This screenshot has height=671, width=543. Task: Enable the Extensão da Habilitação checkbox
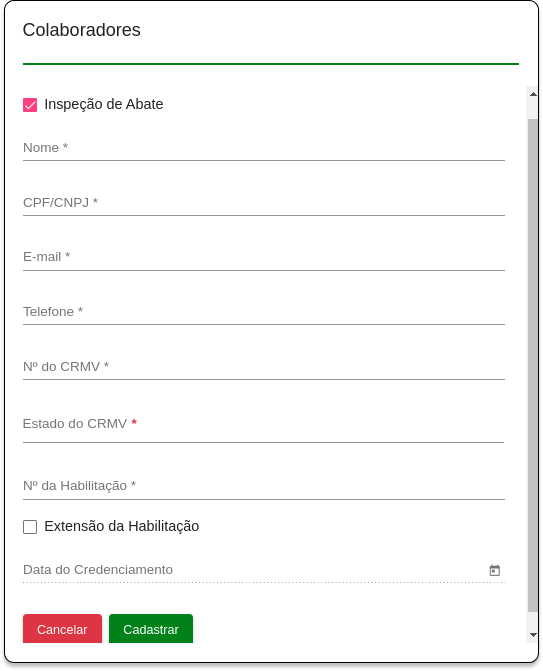tap(30, 527)
